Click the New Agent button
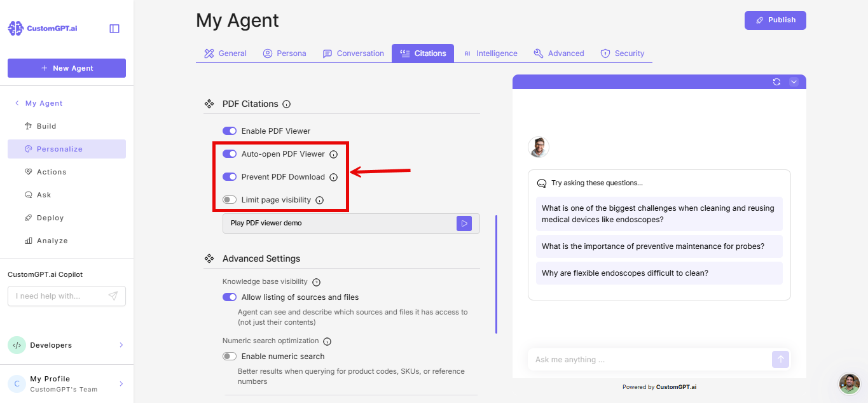 pos(67,68)
